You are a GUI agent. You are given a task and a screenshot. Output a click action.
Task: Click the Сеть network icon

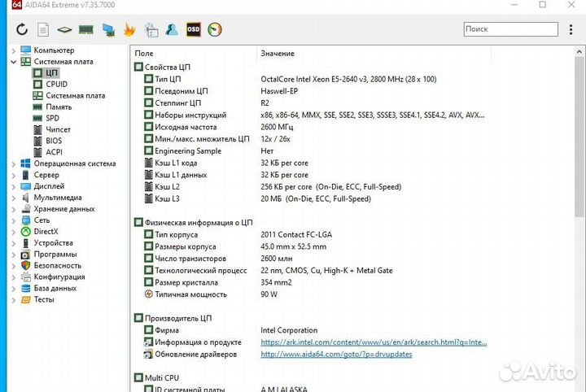26,220
